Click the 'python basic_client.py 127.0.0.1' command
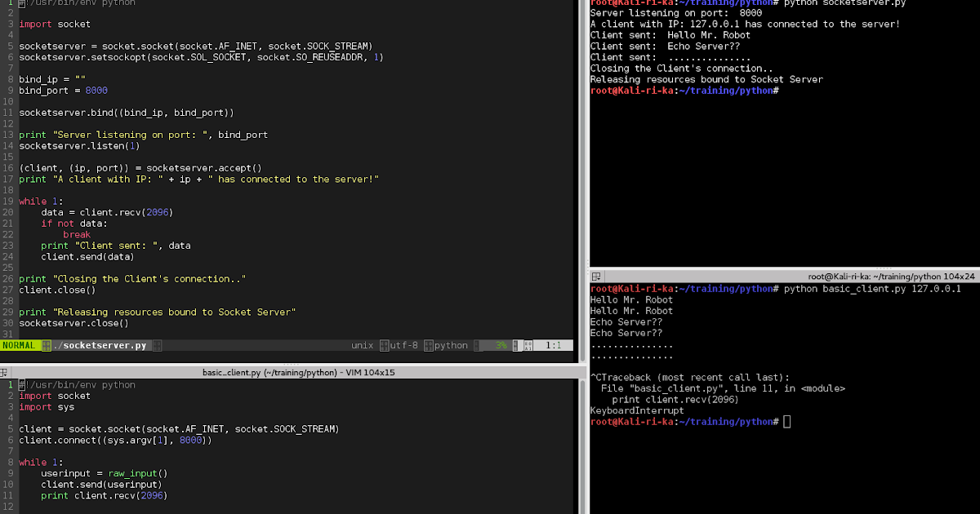Viewport: 980px width, 514px height. (872, 289)
